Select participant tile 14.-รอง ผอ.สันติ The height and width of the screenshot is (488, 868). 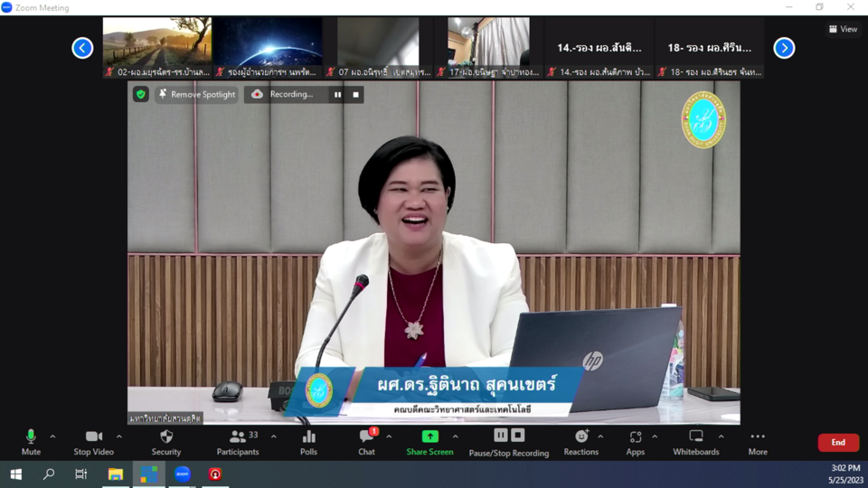[x=599, y=48]
